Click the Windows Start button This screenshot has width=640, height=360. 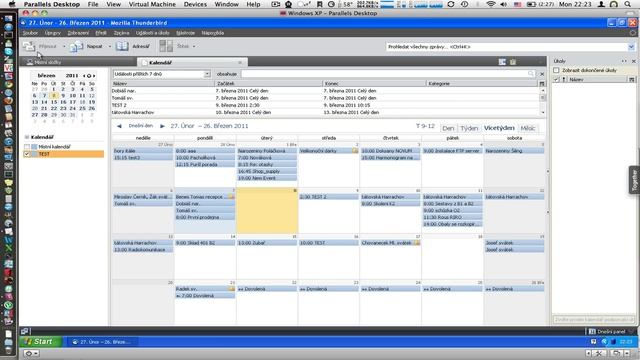point(40,342)
